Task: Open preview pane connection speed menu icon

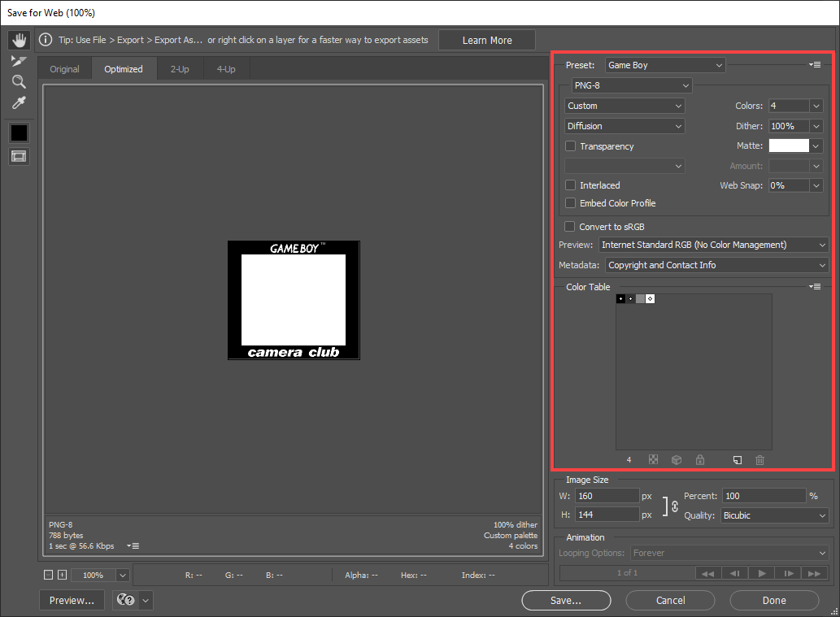Action: click(133, 545)
